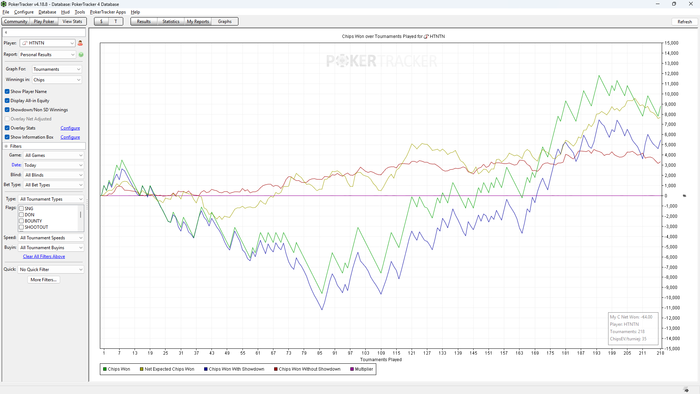The height and width of the screenshot is (394, 700).
Task: Collapse the sidebar with the small arrow
Action: point(6,33)
